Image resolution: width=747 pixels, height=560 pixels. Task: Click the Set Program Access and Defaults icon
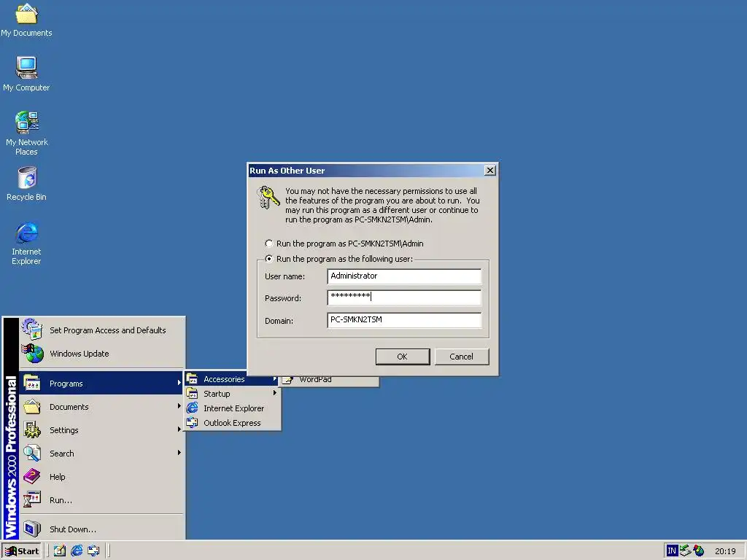[32, 330]
